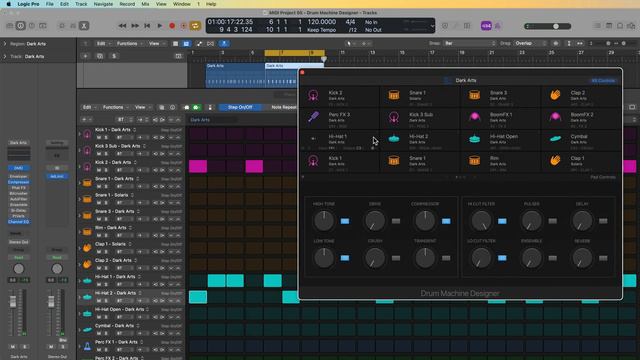The image size is (640, 360).
Task: Click the Record button in transport
Action: [x=172, y=26]
